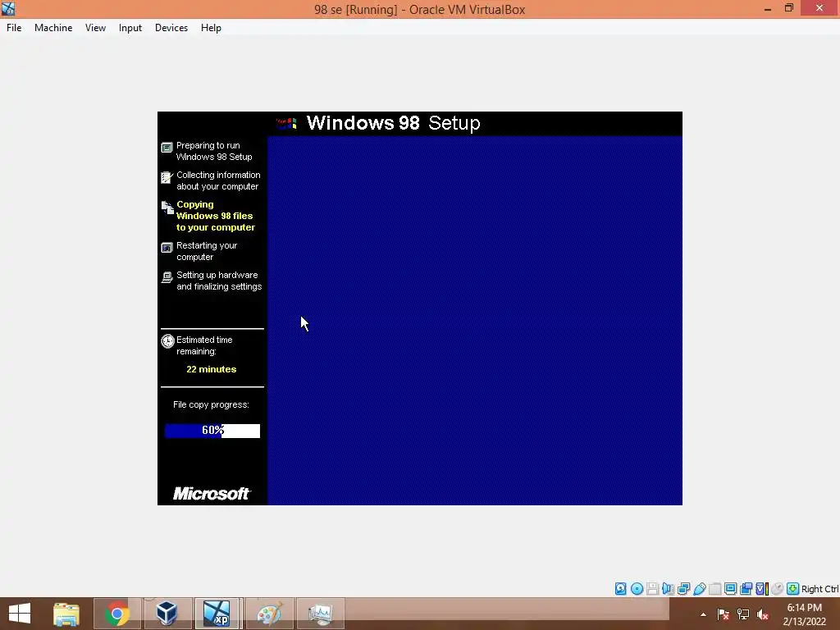Close the VirtualBox VM window
Screen dimensions: 840x630
pos(819,8)
